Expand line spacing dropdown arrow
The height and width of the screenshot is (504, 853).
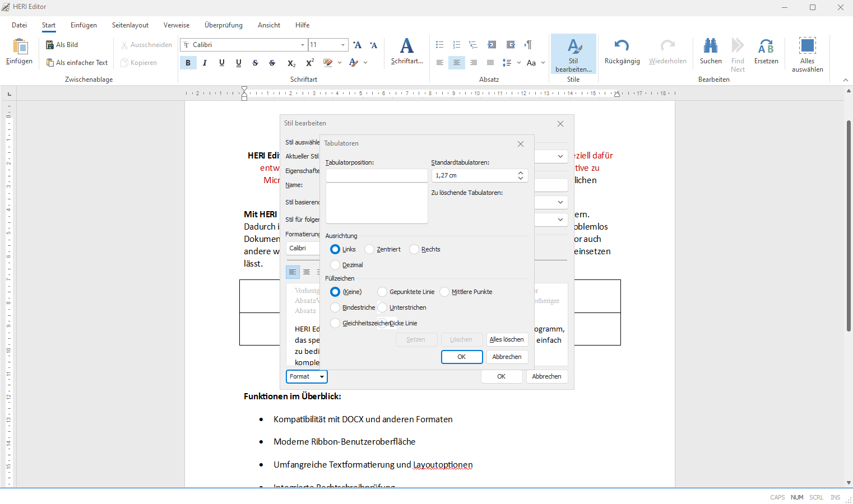[x=519, y=63]
